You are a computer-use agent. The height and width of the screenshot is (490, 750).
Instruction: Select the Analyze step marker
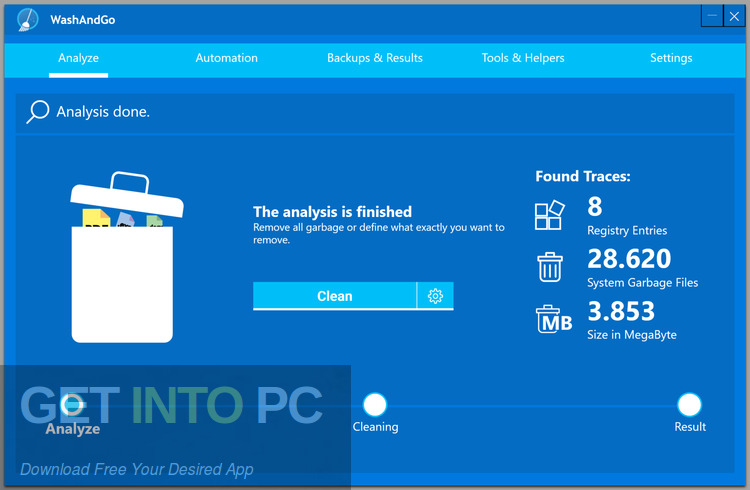coord(72,405)
